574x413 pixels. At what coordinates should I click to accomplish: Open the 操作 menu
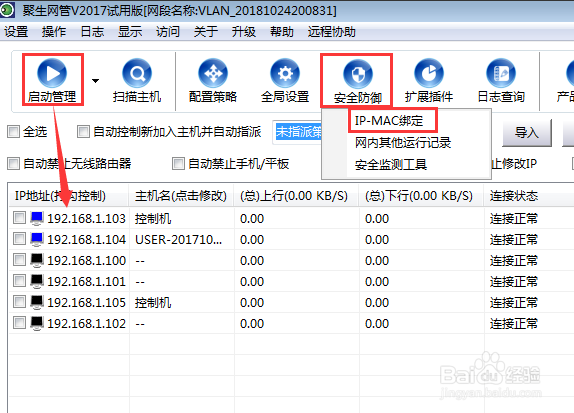pos(54,32)
